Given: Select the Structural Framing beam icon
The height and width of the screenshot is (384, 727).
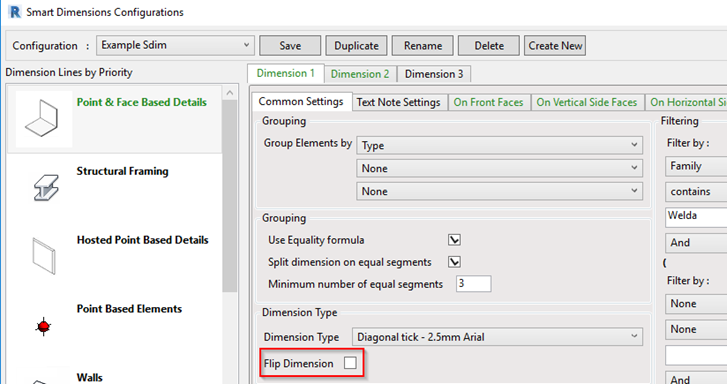Looking at the screenshot, I should point(45,188).
